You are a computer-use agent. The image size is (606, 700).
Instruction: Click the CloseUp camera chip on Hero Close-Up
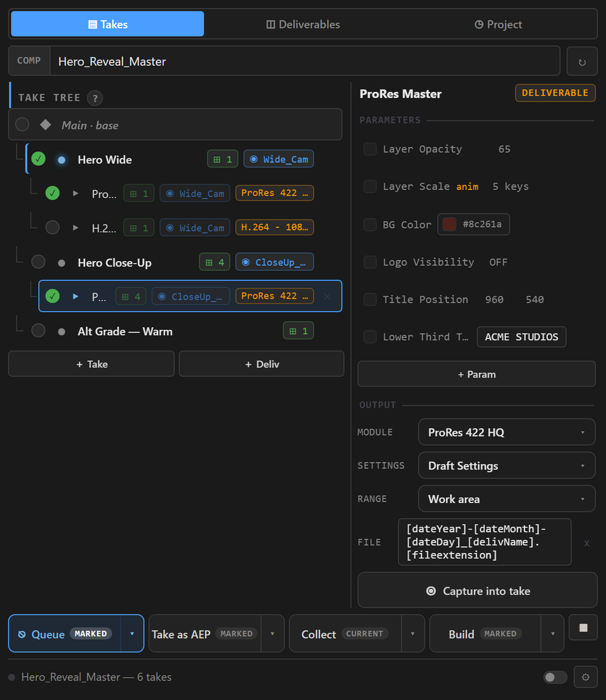pyautogui.click(x=274, y=262)
